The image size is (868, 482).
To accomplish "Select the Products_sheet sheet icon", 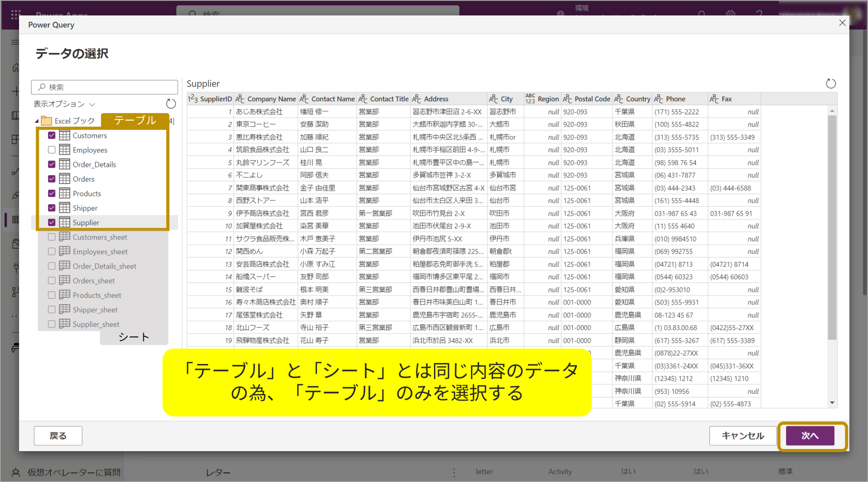I will [x=65, y=294].
